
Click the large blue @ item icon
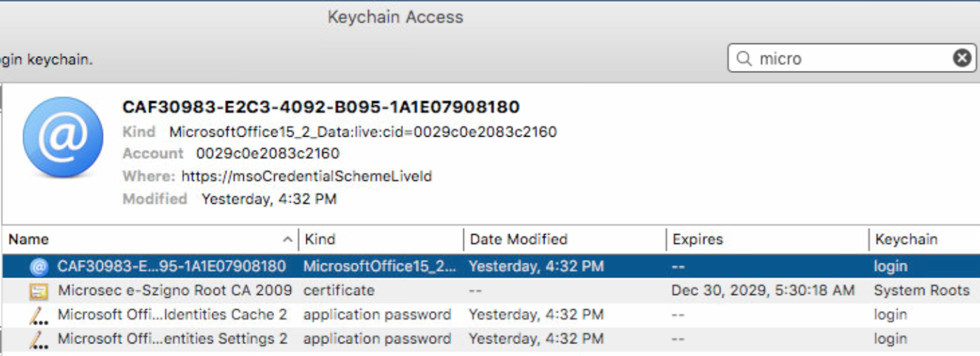tap(63, 137)
